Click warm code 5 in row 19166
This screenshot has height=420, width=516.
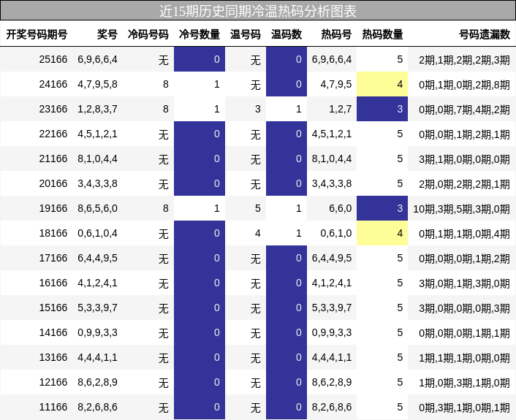coord(258,208)
